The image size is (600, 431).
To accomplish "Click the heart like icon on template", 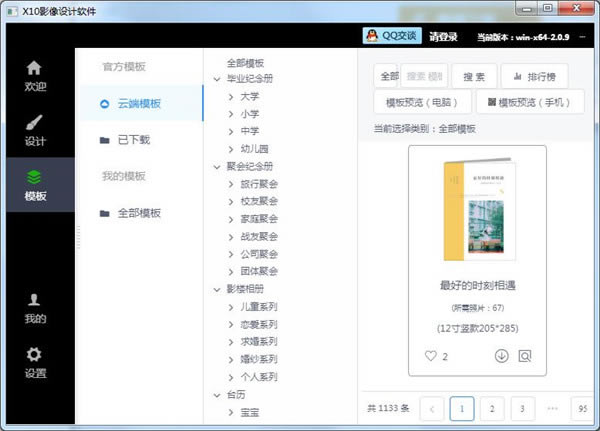I will (x=431, y=356).
